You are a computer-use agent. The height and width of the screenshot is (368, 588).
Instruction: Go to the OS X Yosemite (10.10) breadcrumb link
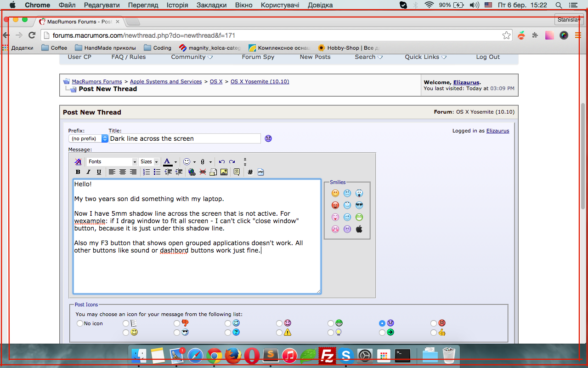click(x=260, y=81)
